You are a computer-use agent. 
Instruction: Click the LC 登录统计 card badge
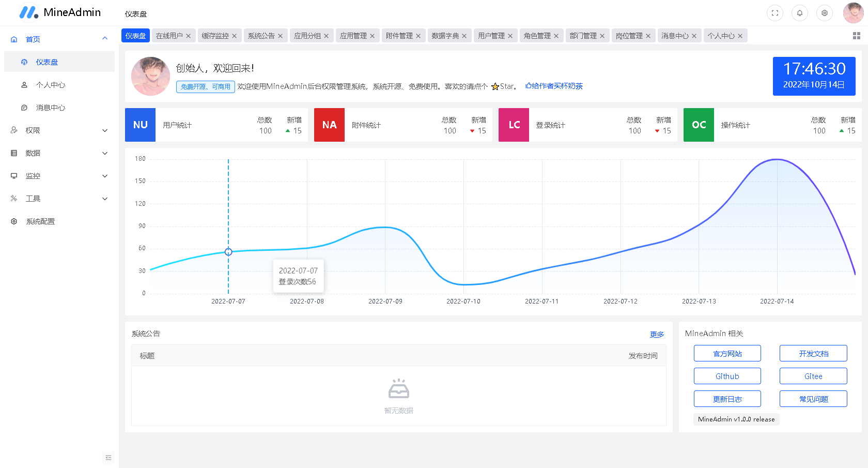[x=514, y=125]
